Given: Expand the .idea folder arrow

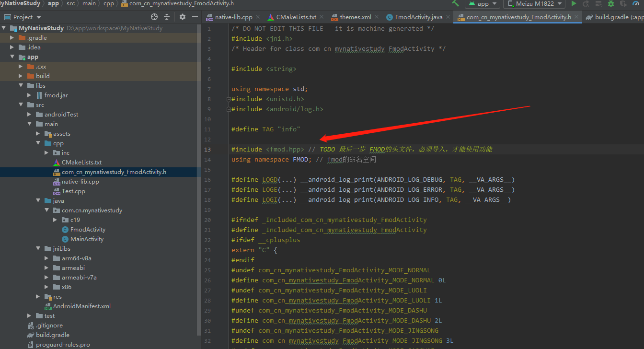Looking at the screenshot, I should pos(12,47).
